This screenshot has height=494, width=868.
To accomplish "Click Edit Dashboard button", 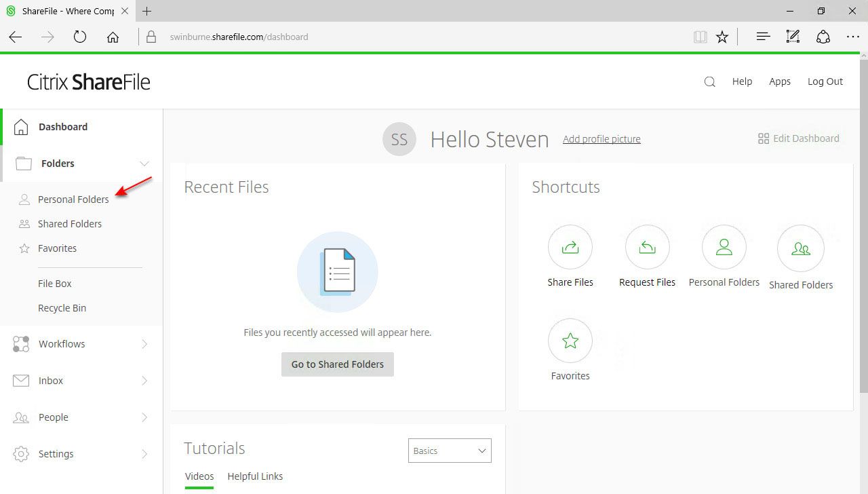I will [x=798, y=138].
